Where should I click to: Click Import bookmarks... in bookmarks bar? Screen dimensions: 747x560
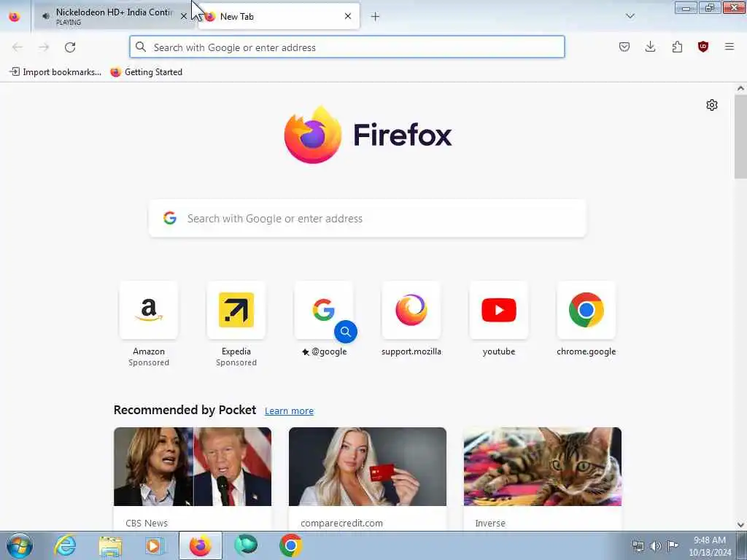pos(55,72)
